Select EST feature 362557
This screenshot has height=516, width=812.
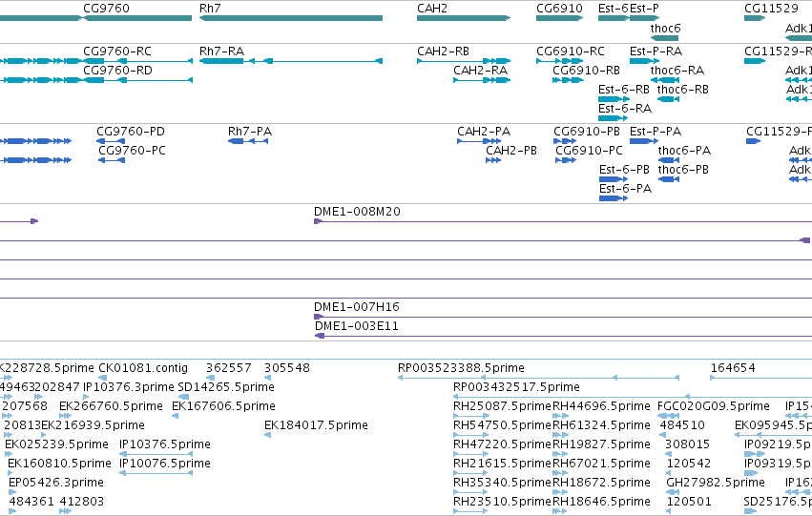(x=228, y=368)
